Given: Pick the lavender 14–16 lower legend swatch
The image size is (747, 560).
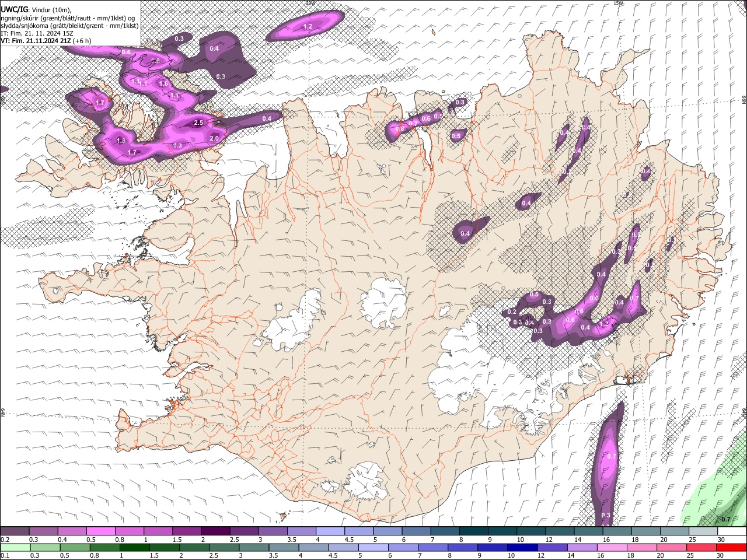Looking at the screenshot, I should tap(581, 547).
